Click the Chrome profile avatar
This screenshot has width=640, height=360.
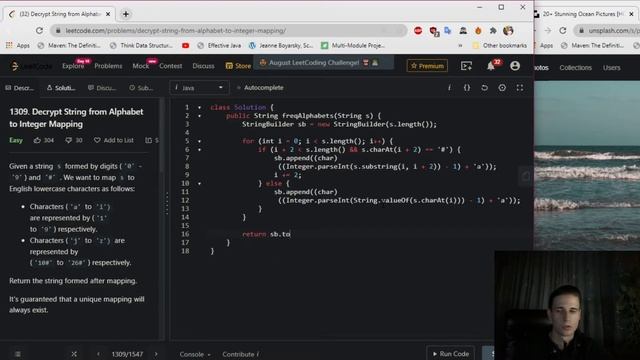click(508, 31)
